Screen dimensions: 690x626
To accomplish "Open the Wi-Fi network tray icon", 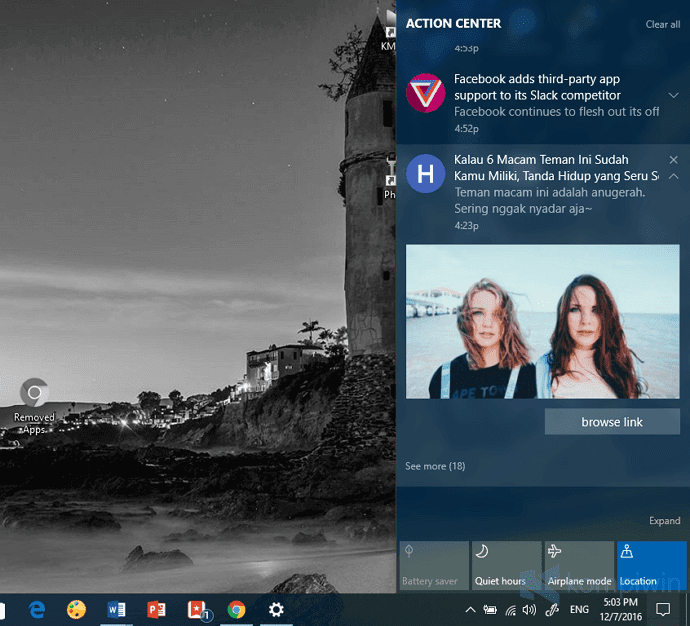I will click(510, 610).
